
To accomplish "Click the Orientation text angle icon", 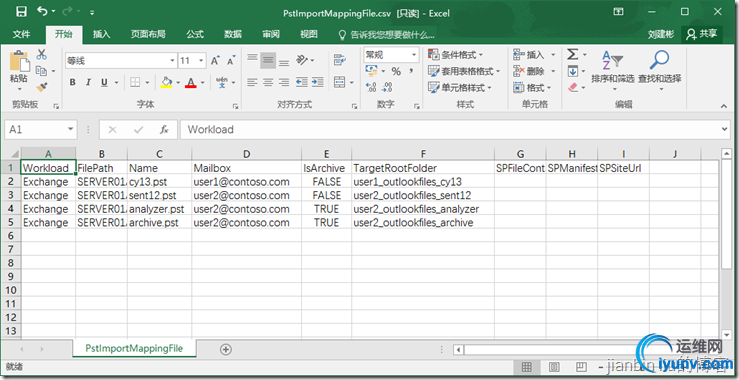I will [x=302, y=60].
